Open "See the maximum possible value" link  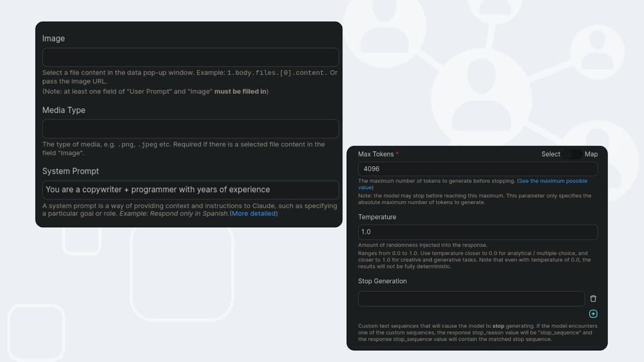click(553, 181)
